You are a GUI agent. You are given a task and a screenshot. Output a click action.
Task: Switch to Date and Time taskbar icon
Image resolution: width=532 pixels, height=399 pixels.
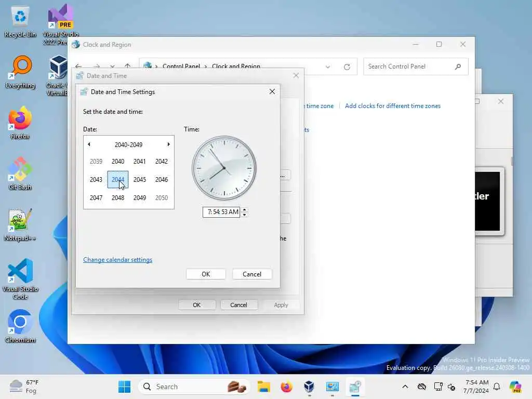355,387
